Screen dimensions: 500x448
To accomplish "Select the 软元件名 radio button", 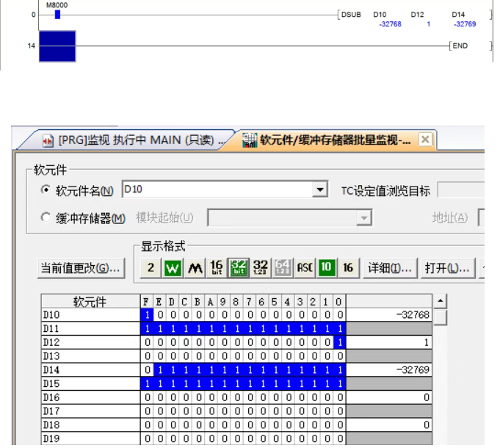I will point(46,191).
